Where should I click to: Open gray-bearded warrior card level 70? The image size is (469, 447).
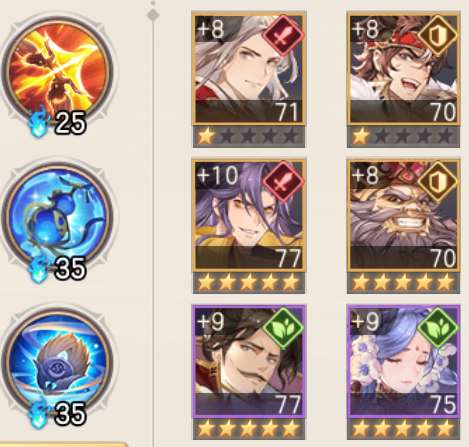[404, 215]
